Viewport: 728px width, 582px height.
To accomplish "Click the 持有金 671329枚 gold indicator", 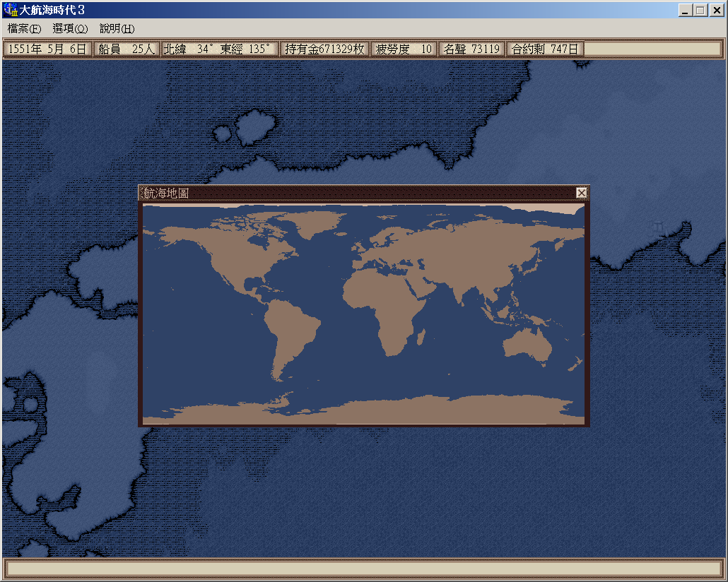I will pyautogui.click(x=324, y=49).
